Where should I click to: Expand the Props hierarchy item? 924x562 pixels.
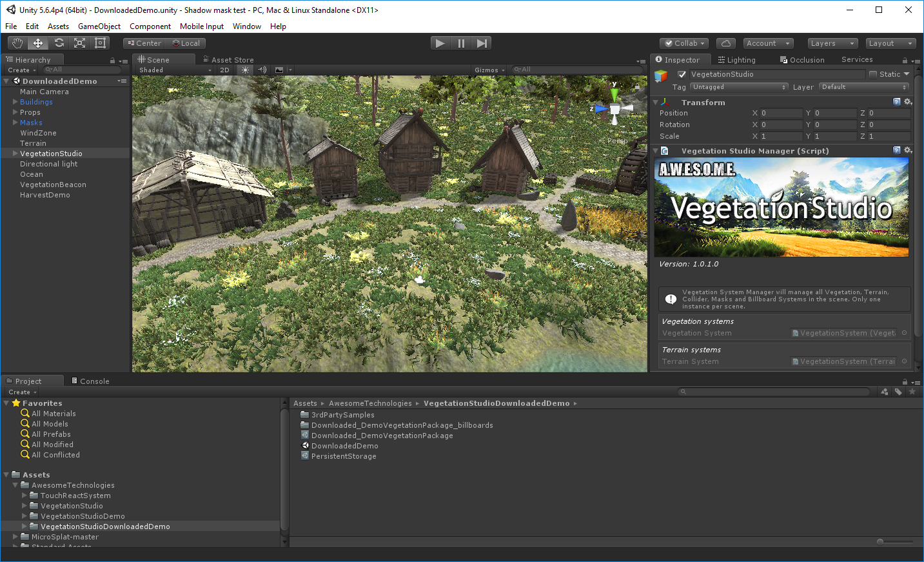point(15,112)
